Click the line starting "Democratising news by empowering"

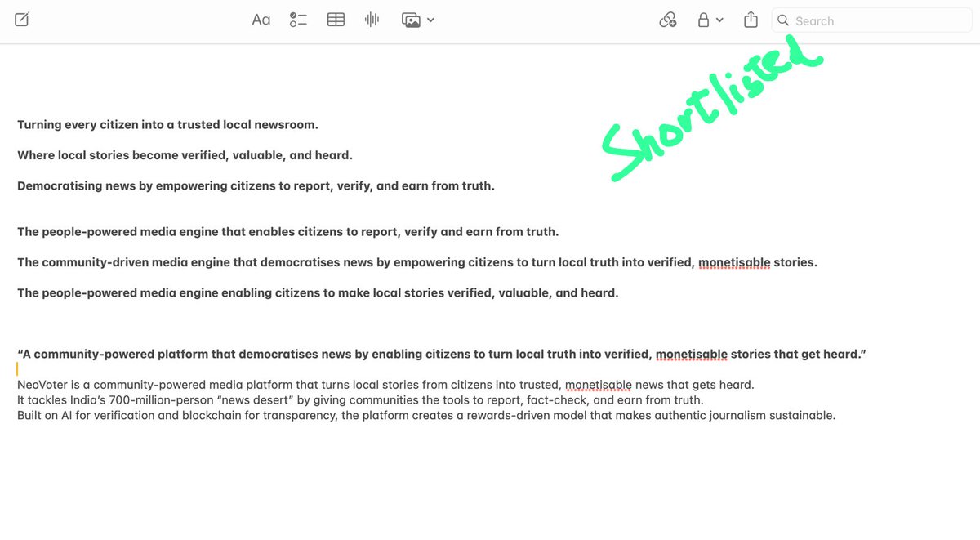256,185
